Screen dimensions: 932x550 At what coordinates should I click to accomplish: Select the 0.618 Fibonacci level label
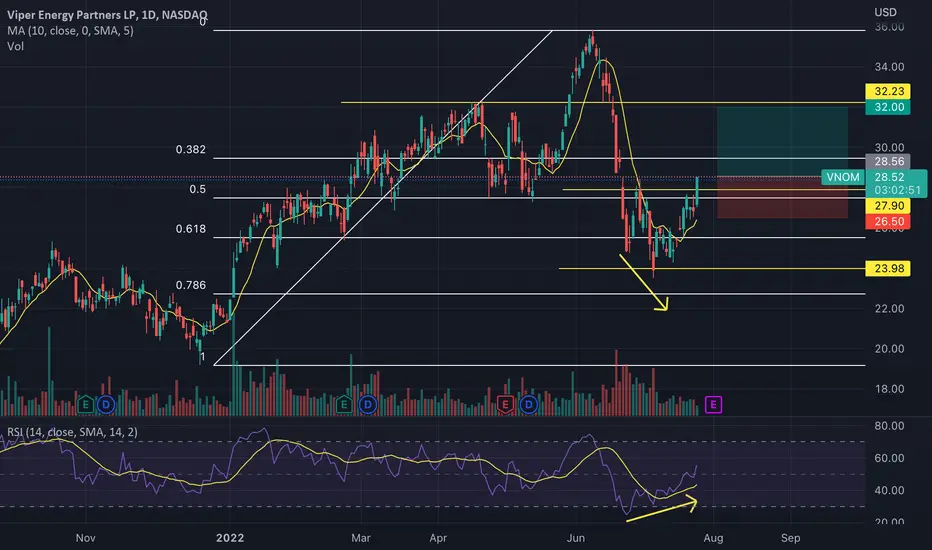(x=191, y=229)
